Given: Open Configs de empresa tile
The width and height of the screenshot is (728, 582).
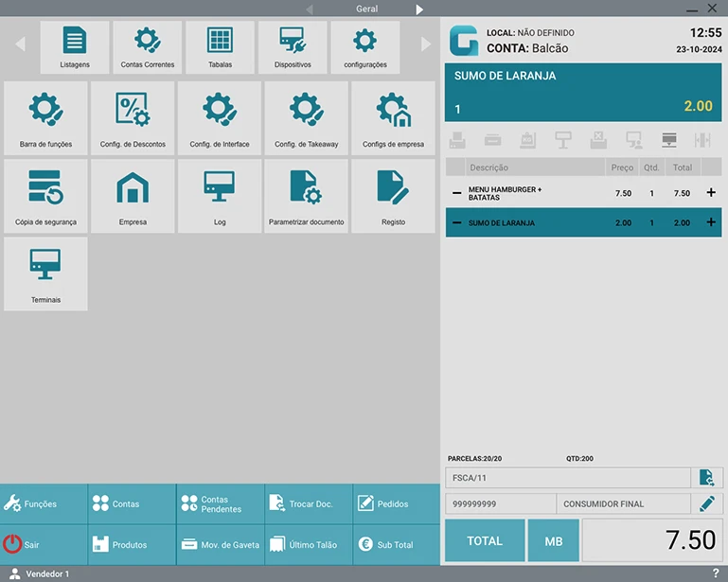Looking at the screenshot, I should (393, 118).
